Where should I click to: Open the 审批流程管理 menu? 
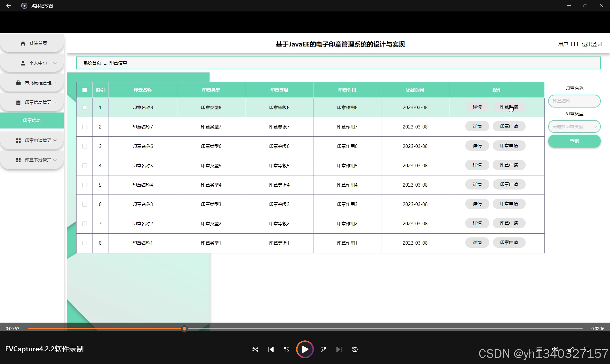[x=32, y=83]
